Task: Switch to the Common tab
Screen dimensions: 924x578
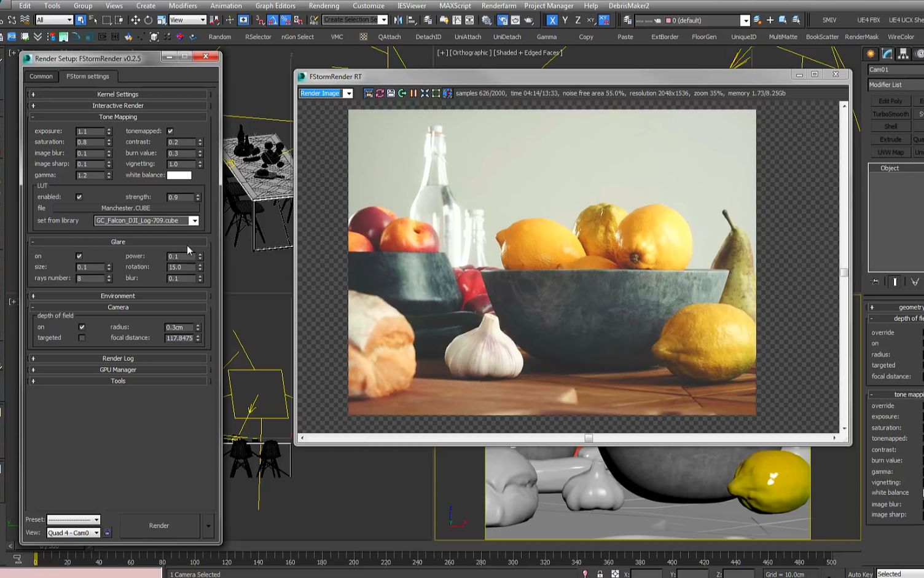Action: [x=41, y=76]
